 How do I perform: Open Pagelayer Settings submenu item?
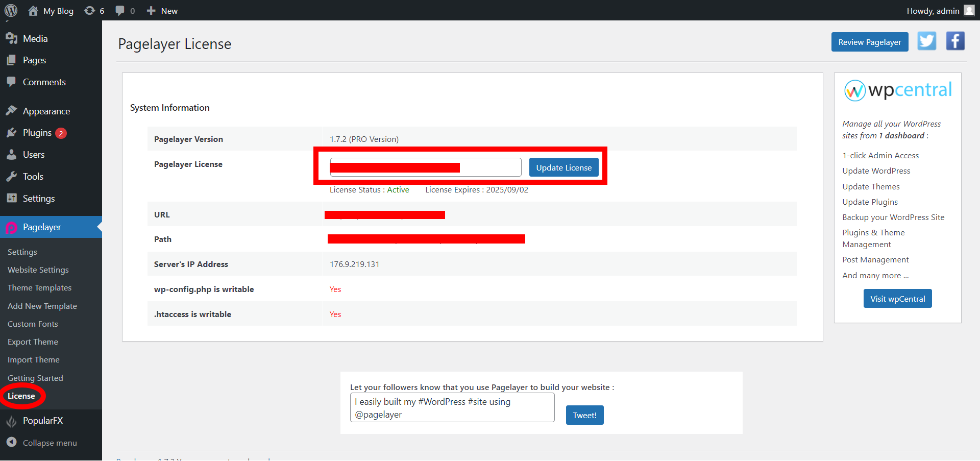pos(22,252)
